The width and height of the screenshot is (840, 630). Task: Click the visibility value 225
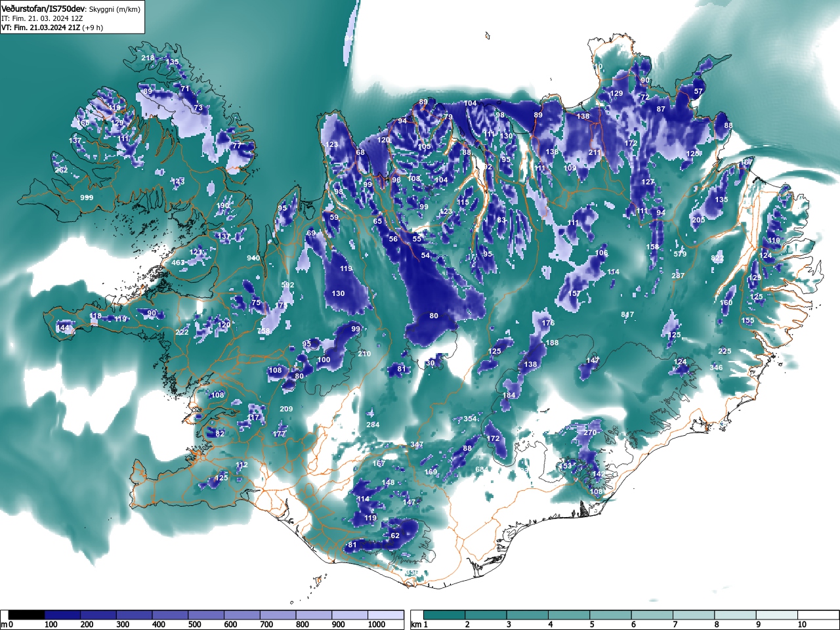(x=724, y=351)
